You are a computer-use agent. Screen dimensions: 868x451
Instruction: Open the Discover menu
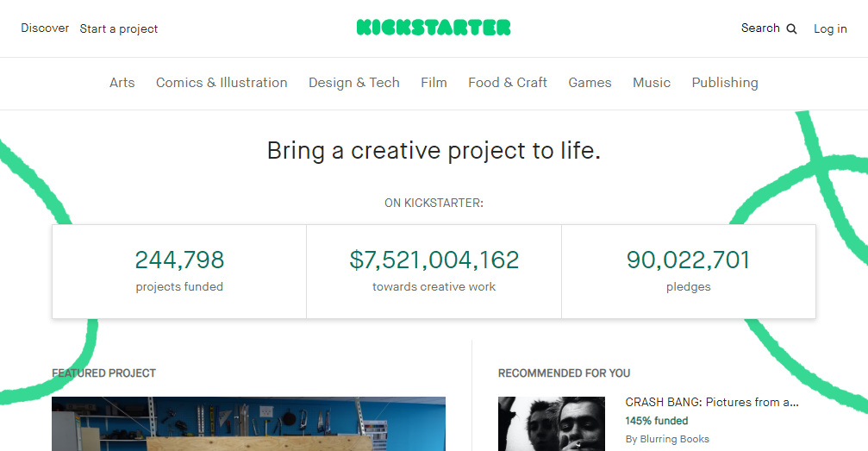coord(45,28)
